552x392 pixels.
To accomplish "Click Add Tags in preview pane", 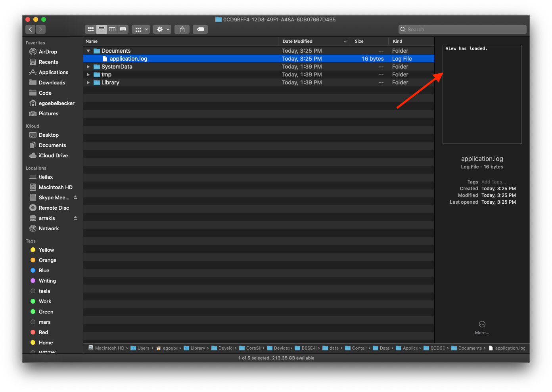I will coord(493,182).
